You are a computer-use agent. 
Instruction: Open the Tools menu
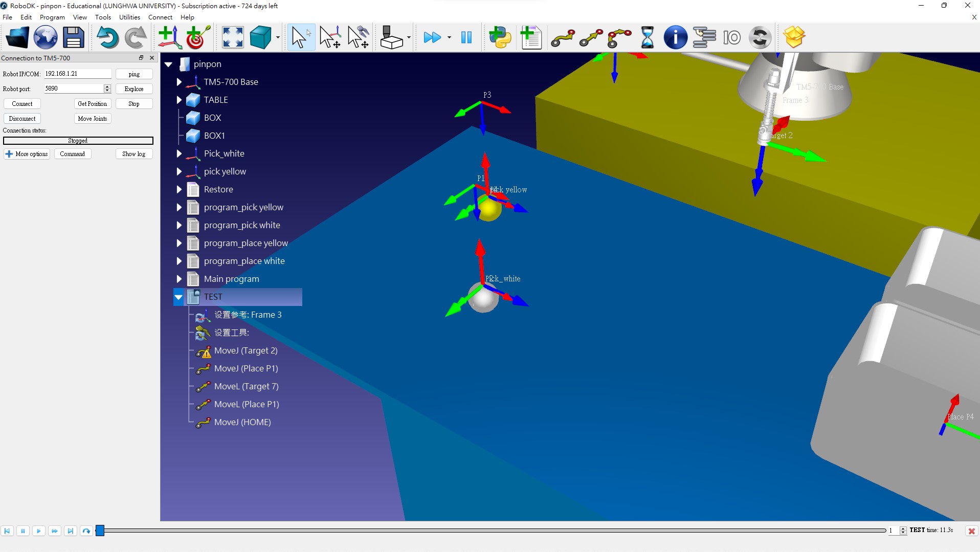point(103,17)
